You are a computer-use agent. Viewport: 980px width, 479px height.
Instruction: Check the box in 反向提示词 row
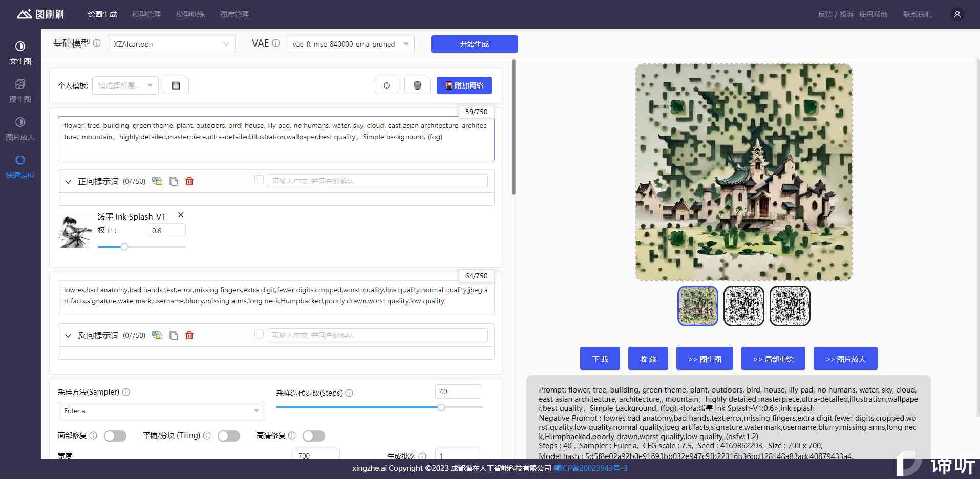pos(259,334)
